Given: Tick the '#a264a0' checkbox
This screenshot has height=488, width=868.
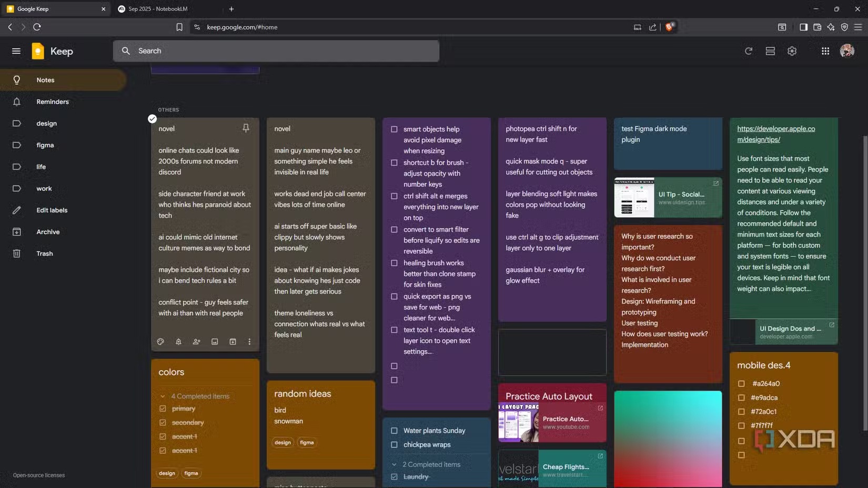Looking at the screenshot, I should (x=741, y=384).
